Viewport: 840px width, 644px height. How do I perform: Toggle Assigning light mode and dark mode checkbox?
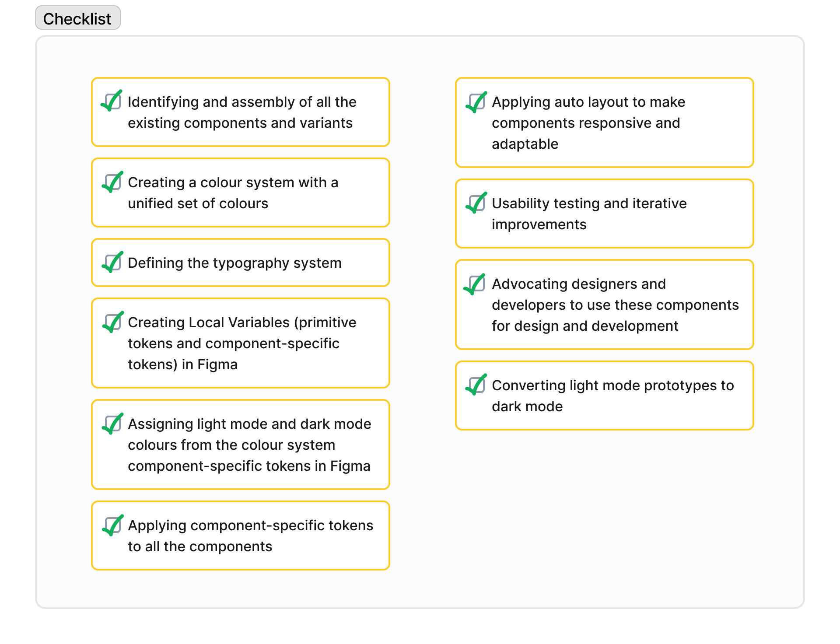112,423
